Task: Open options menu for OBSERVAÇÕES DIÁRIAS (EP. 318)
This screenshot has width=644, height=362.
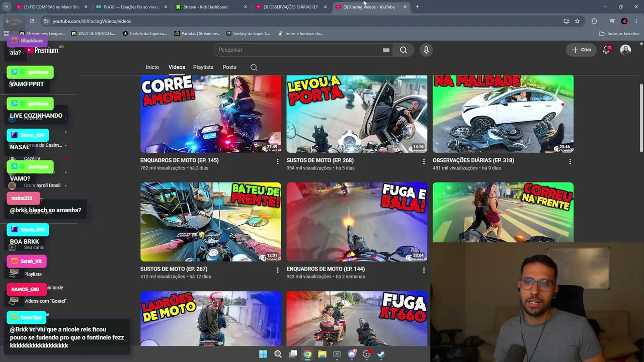Action: coord(570,161)
